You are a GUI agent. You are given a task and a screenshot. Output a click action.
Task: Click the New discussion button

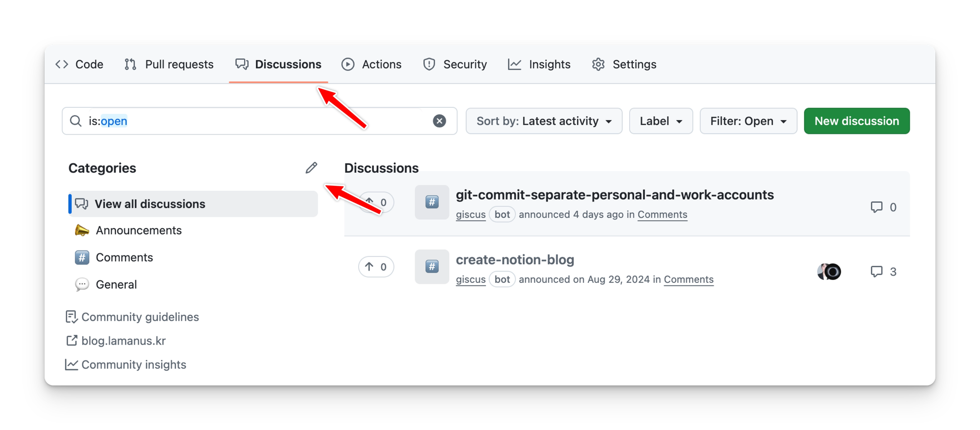pos(857,121)
